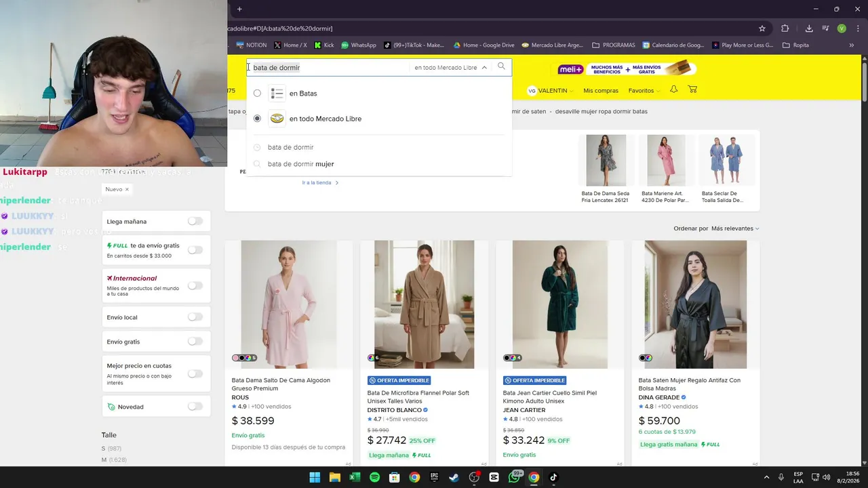Open the PROGRAMAS bookmarks folder
The height and width of the screenshot is (488, 868).
point(614,45)
